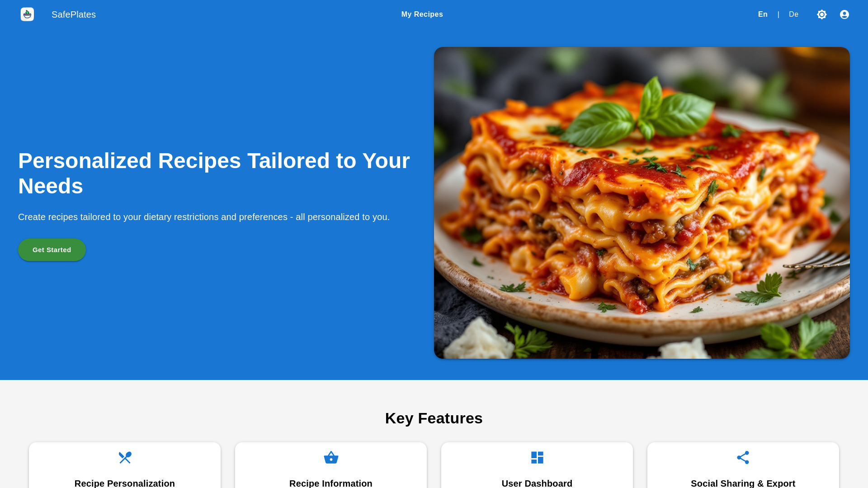The width and height of the screenshot is (868, 488).
Task: Click the My Recipes navigation menu item
Action: (422, 14)
